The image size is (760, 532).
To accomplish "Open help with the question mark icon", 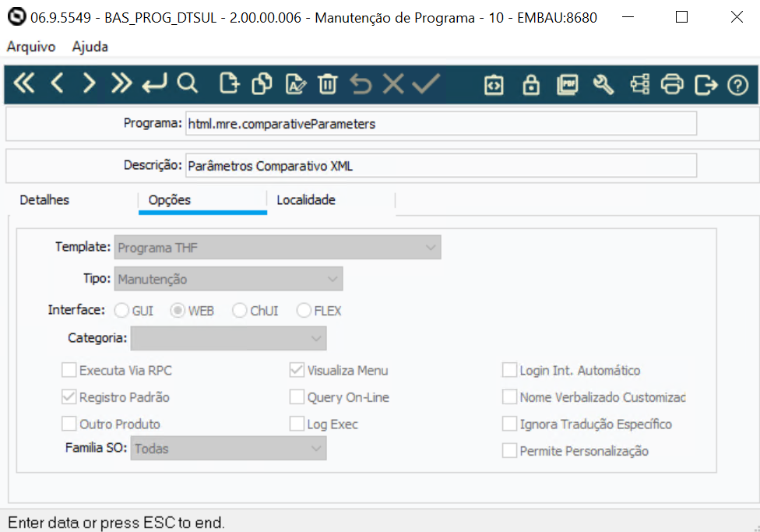I will pos(737,86).
